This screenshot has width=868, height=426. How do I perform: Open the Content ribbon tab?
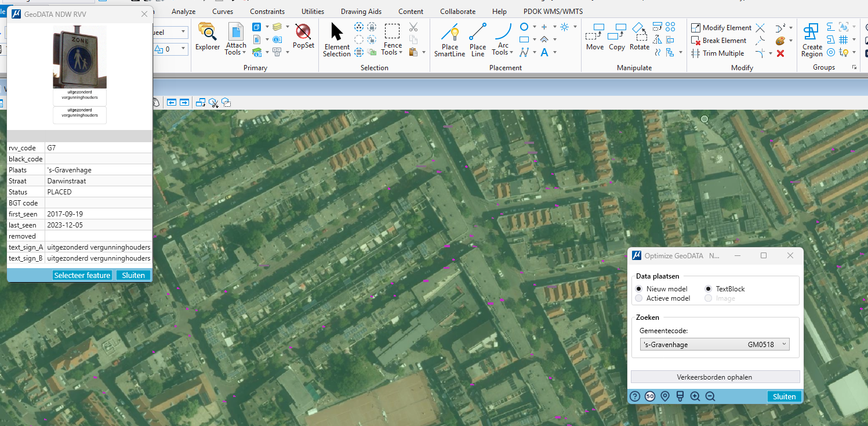(411, 12)
